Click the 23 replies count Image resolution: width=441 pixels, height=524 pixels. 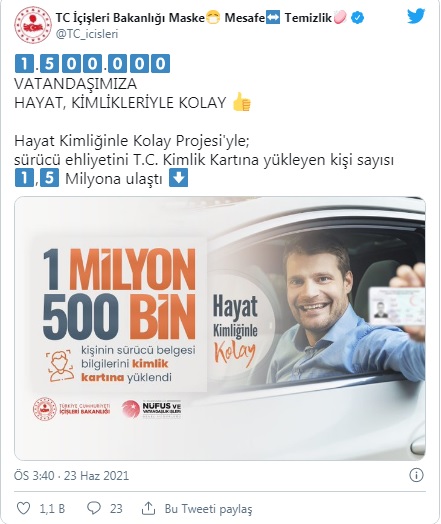[x=116, y=509]
